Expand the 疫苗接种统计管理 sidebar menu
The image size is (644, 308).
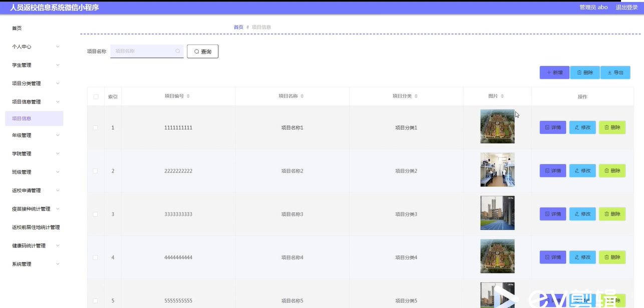tap(34, 209)
